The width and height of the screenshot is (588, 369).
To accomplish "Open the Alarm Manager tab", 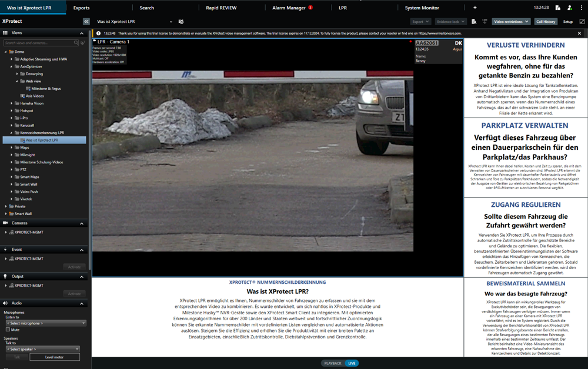I will point(289,8).
